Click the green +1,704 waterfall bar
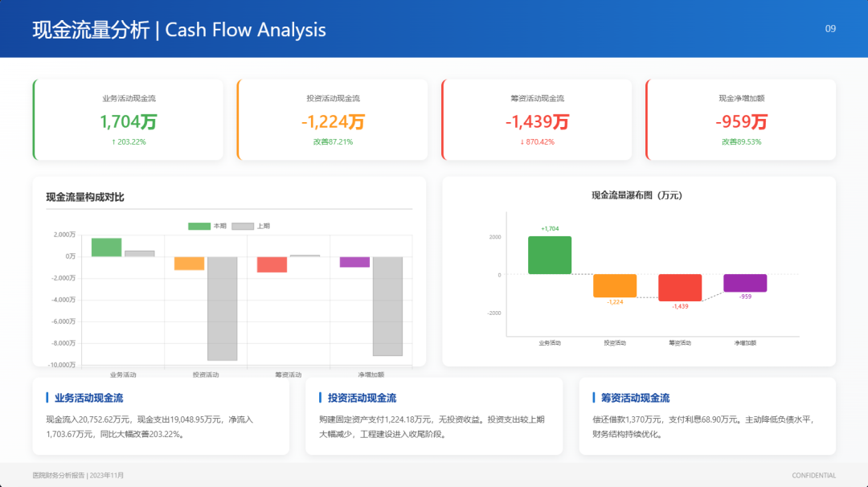 click(550, 255)
